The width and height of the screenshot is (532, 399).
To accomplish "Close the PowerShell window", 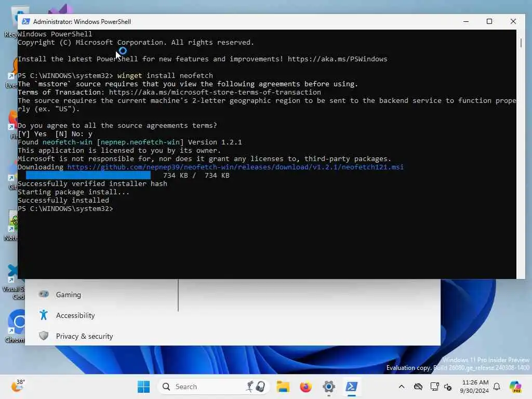I will (x=513, y=21).
